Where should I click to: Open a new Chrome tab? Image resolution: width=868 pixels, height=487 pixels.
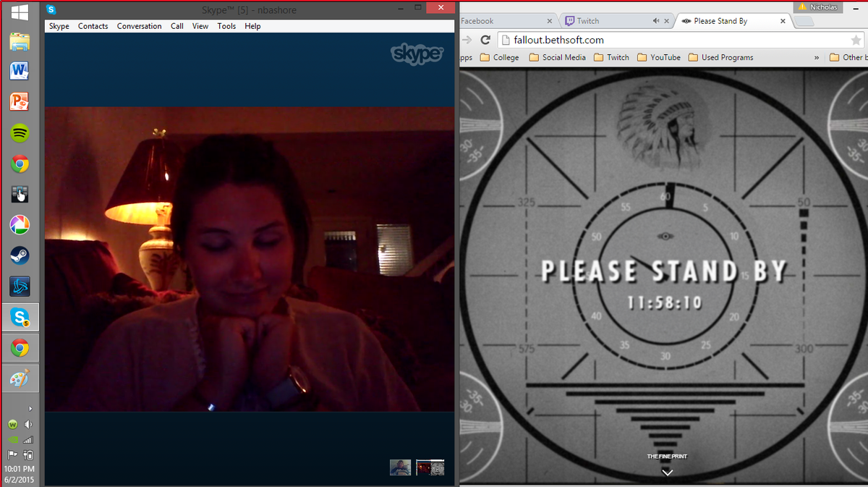805,22
